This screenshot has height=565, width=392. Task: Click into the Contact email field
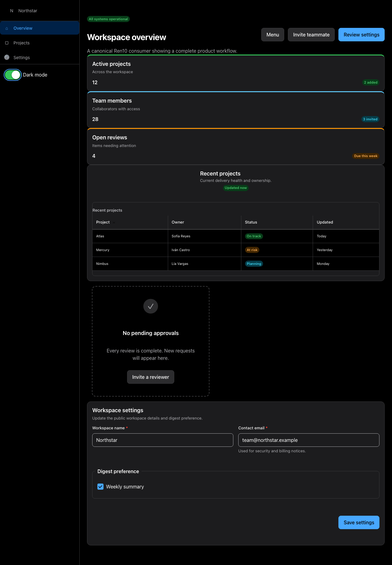pos(309,440)
